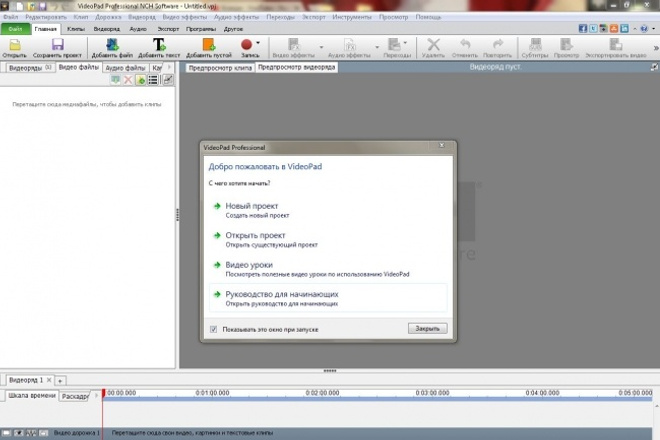Open the Редактировать menu

46,17
